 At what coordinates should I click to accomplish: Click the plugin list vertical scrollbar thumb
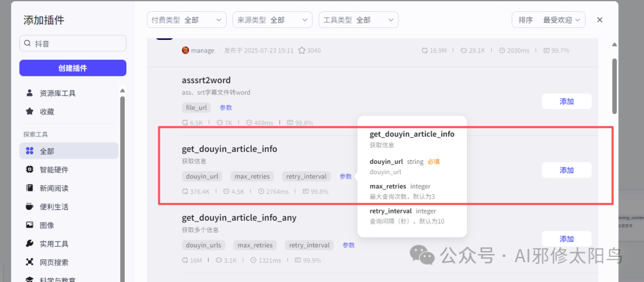pyautogui.click(x=614, y=86)
